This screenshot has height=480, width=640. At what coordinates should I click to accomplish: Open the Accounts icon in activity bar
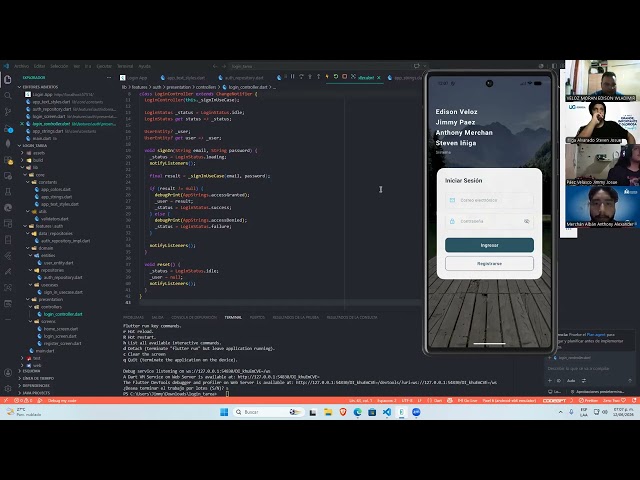point(8,373)
